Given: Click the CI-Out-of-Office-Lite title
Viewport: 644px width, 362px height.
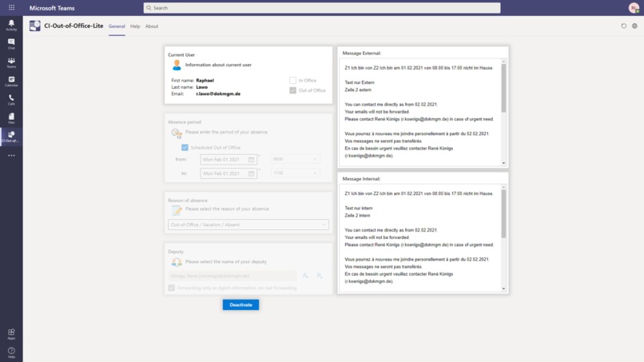Looking at the screenshot, I should pyautogui.click(x=74, y=26).
